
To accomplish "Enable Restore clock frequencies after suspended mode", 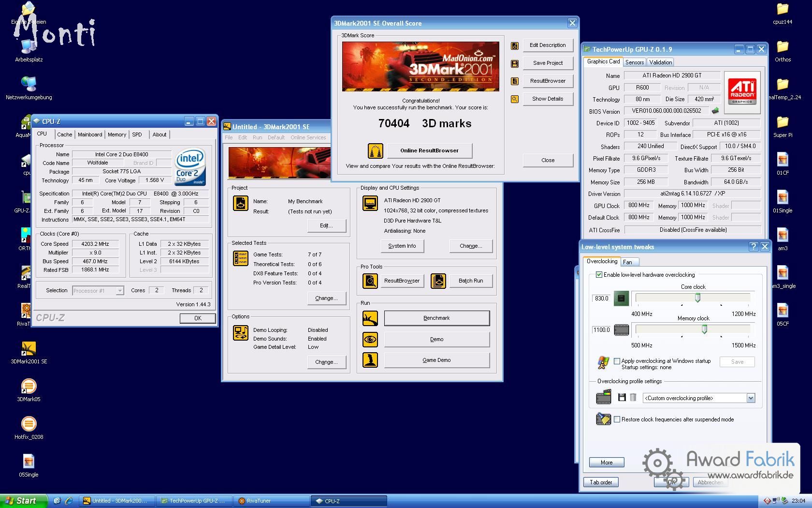I will 617,419.
